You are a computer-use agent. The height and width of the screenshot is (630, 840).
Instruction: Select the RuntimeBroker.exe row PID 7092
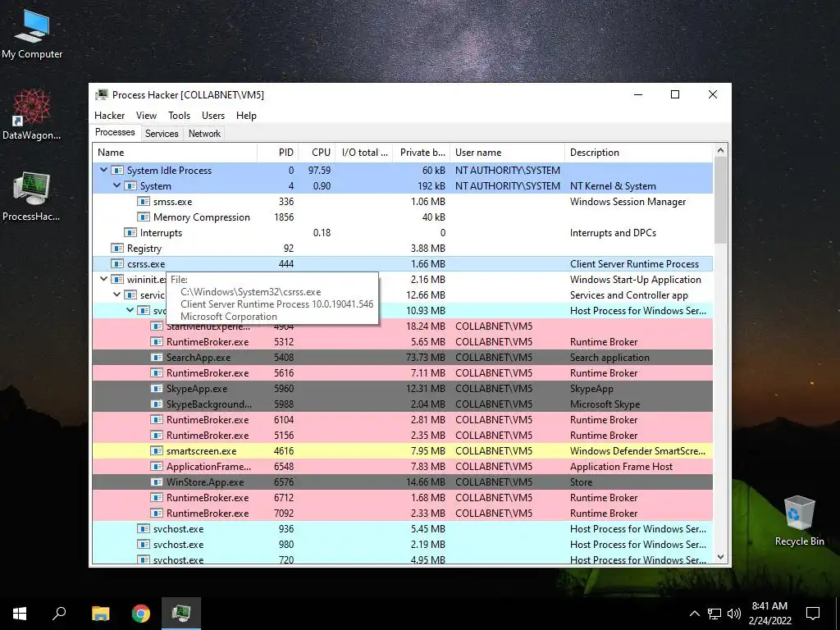click(x=402, y=514)
